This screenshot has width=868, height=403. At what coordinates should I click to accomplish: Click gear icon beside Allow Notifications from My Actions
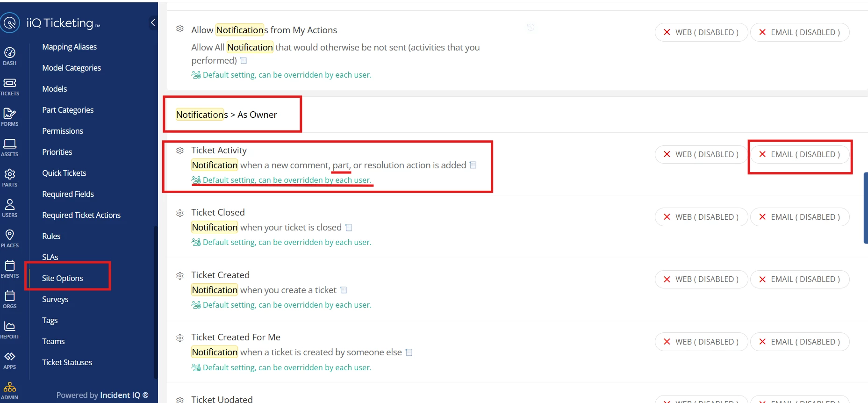(x=180, y=29)
